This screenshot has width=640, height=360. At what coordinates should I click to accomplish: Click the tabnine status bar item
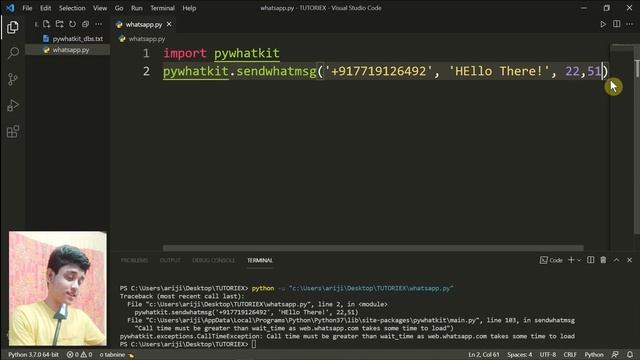pos(116,354)
